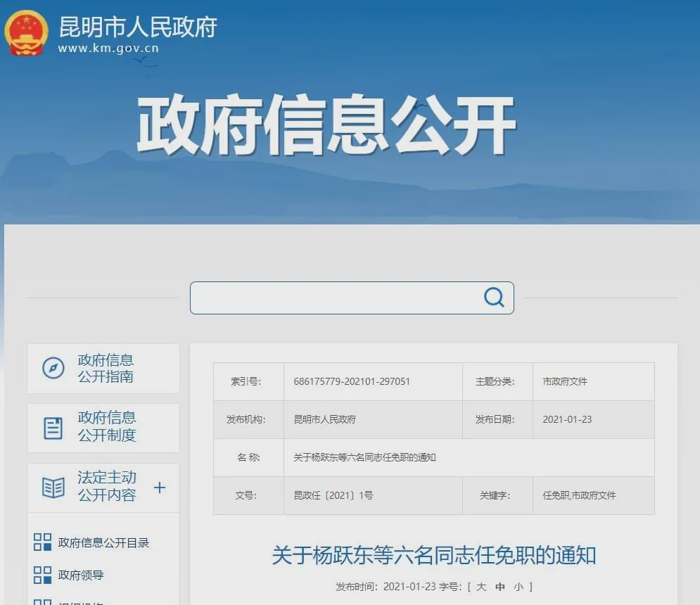Click the open book icon for 法定主动公开内容
700x605 pixels.
[x=53, y=487]
